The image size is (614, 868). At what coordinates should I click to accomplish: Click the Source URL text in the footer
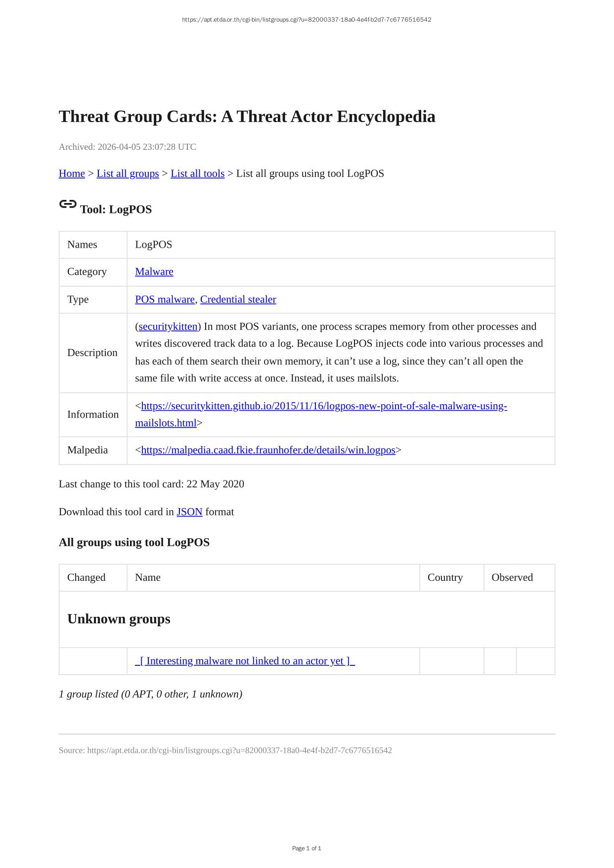click(239, 750)
